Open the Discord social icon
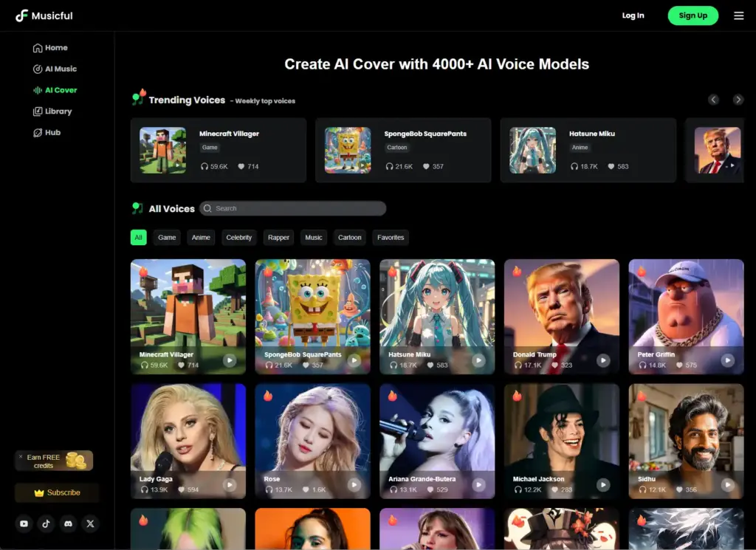Screen dimensions: 756x550 [68, 523]
